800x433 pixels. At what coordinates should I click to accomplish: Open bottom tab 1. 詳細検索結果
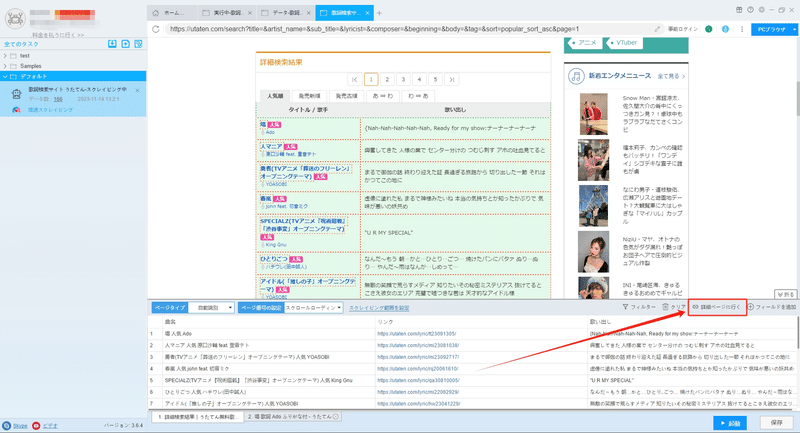tap(197, 417)
